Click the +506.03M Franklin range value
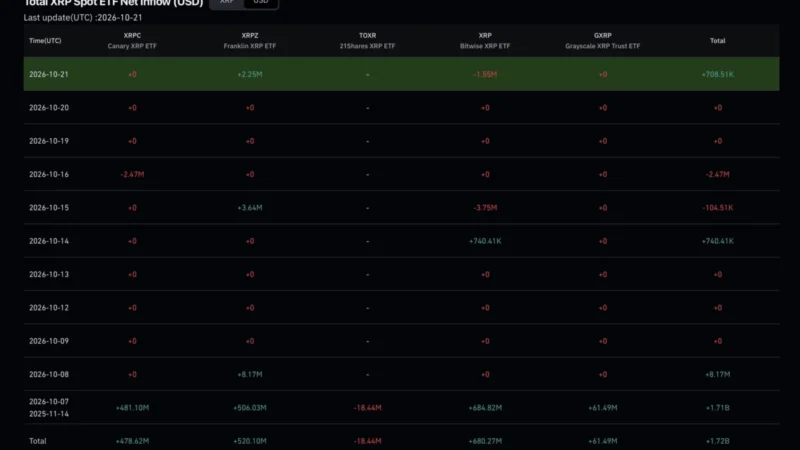 (250, 408)
